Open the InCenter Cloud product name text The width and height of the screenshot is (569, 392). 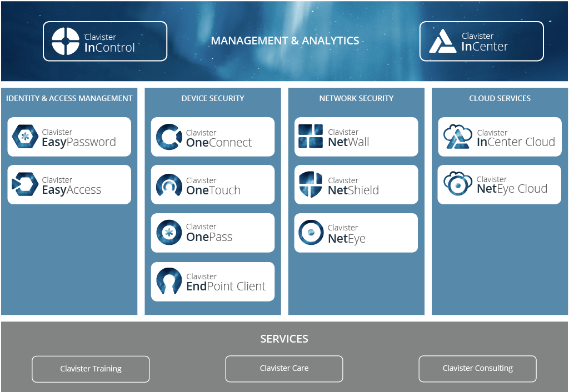click(x=516, y=142)
